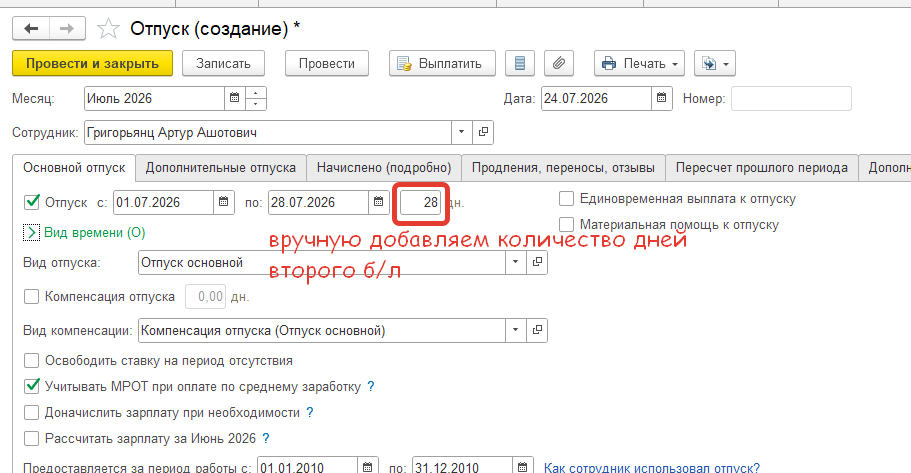The height and width of the screenshot is (473, 911).
Task: Focus Вид компенсации field
Action: tap(322, 331)
